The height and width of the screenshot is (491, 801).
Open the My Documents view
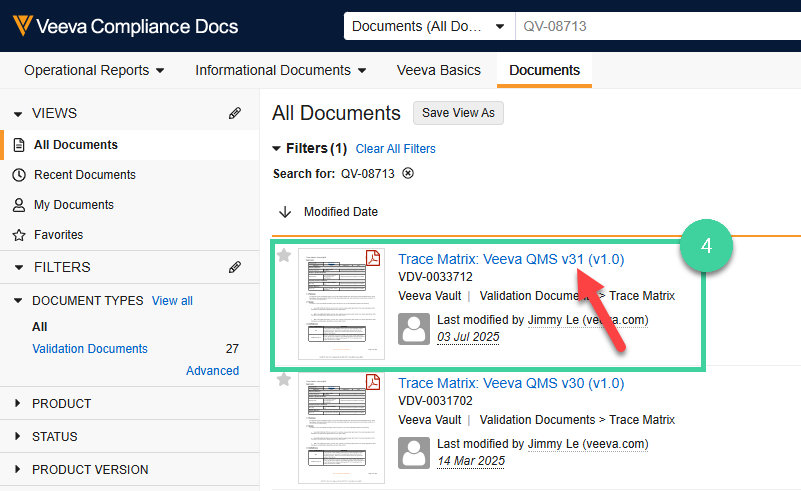[74, 205]
